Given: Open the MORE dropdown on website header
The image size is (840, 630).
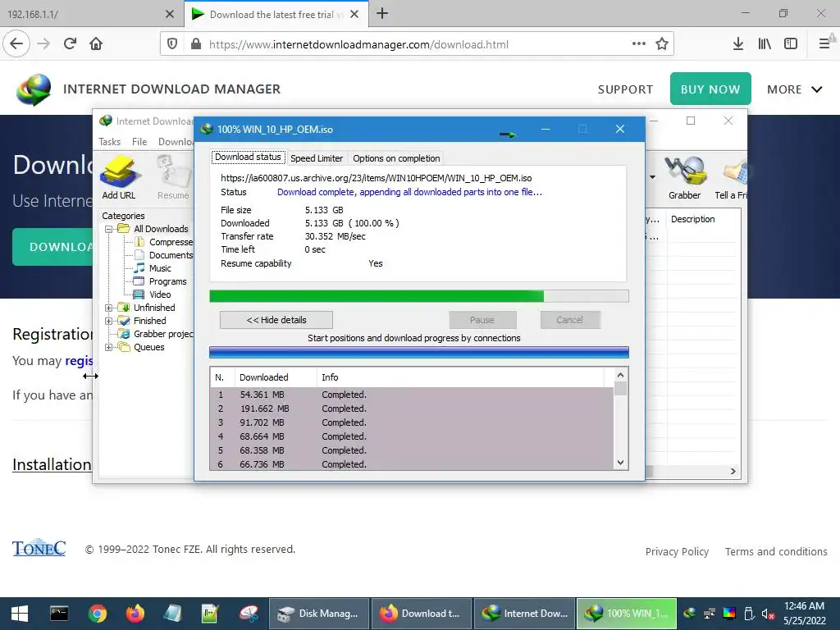Looking at the screenshot, I should click(x=794, y=89).
